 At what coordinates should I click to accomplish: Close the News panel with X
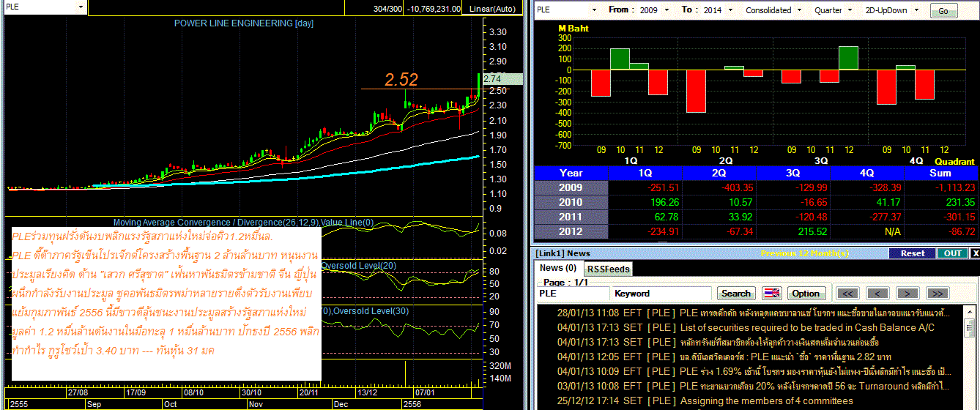[975, 253]
